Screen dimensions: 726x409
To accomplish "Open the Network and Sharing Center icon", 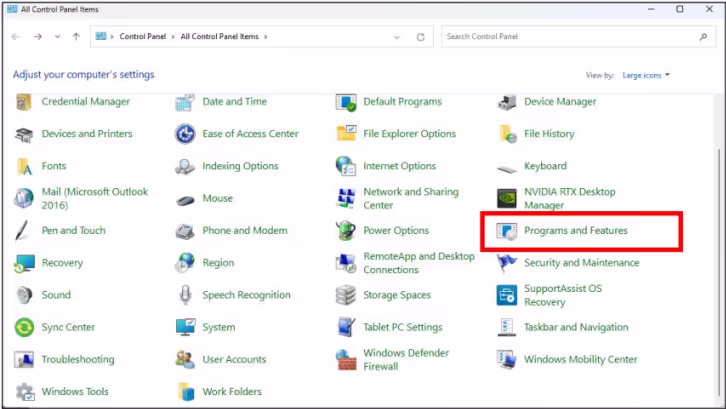I will point(346,198).
